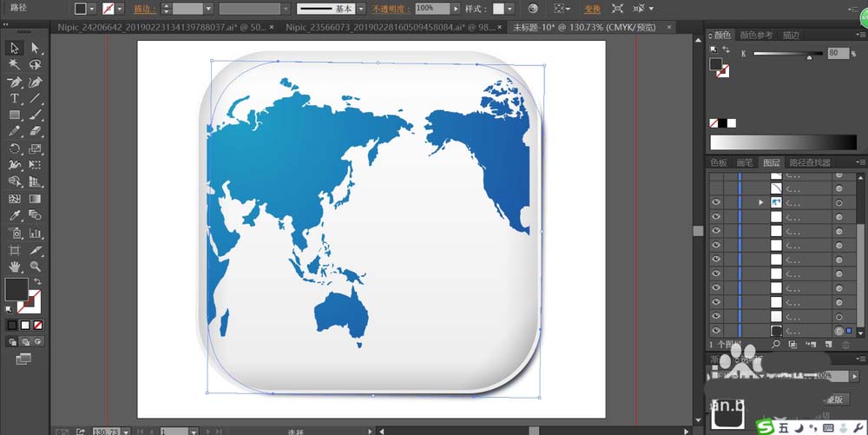Viewport: 868px width, 435px height.
Task: Select the Shape Builder tool
Action: coord(15,181)
